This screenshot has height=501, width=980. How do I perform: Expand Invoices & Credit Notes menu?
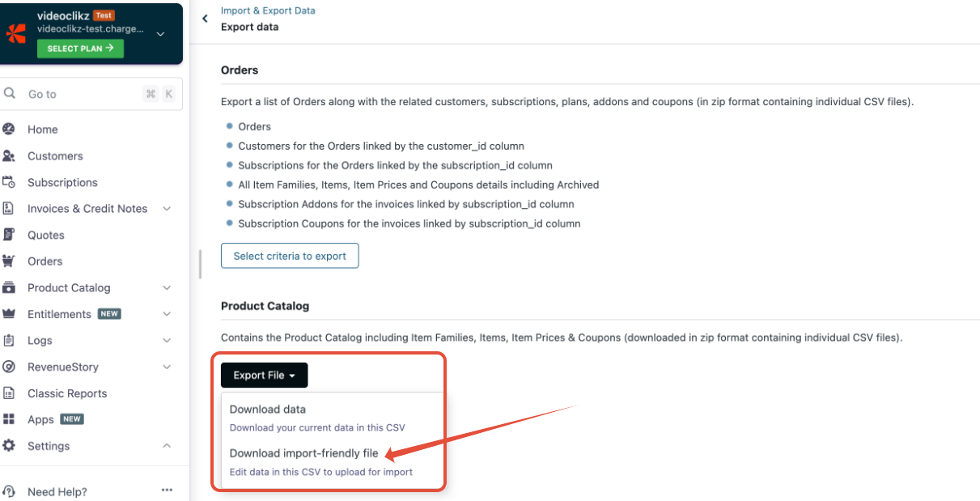pyautogui.click(x=167, y=209)
